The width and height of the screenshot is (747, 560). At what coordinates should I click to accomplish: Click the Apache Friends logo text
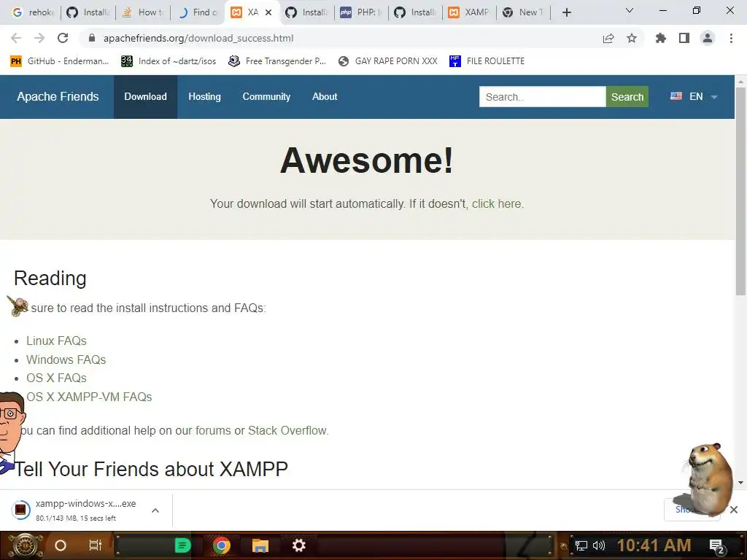(x=58, y=97)
